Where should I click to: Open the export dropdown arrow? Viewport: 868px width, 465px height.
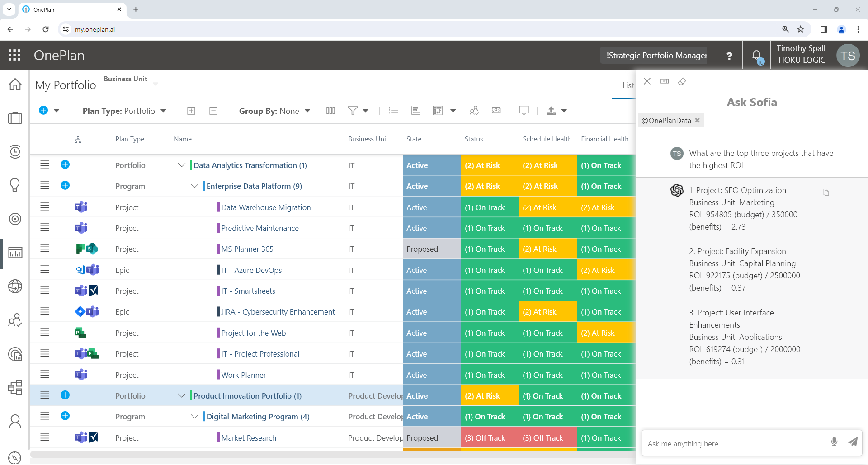coord(564,111)
